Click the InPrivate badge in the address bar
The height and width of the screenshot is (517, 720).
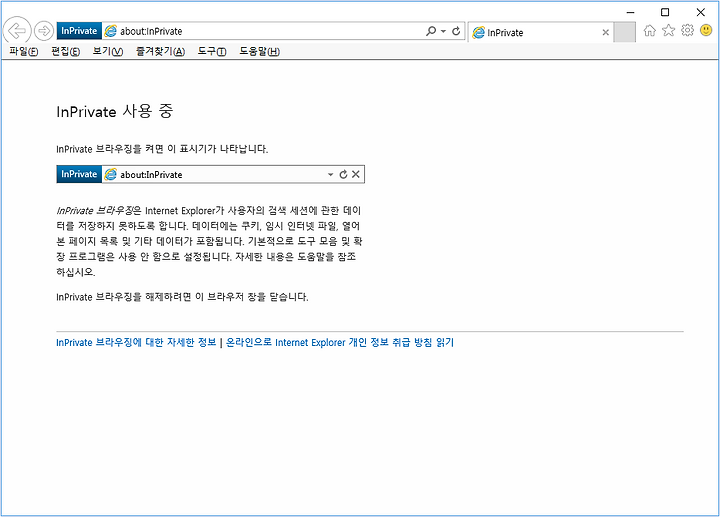(79, 31)
